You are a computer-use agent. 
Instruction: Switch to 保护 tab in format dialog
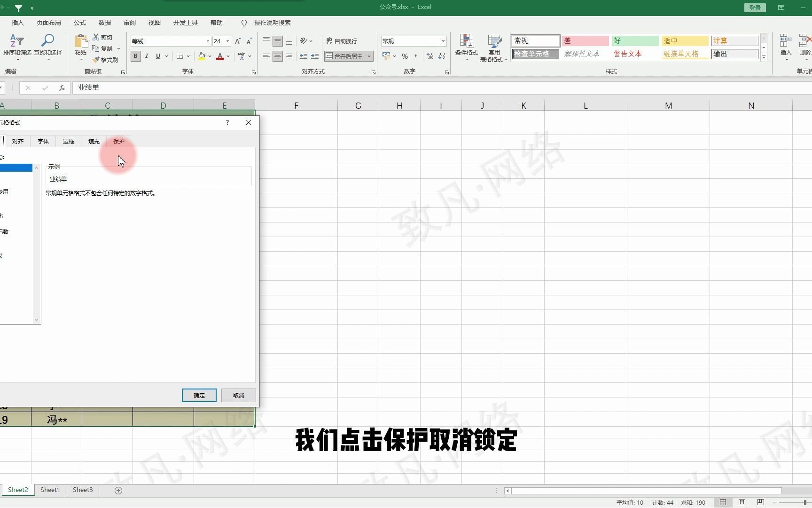(x=119, y=141)
